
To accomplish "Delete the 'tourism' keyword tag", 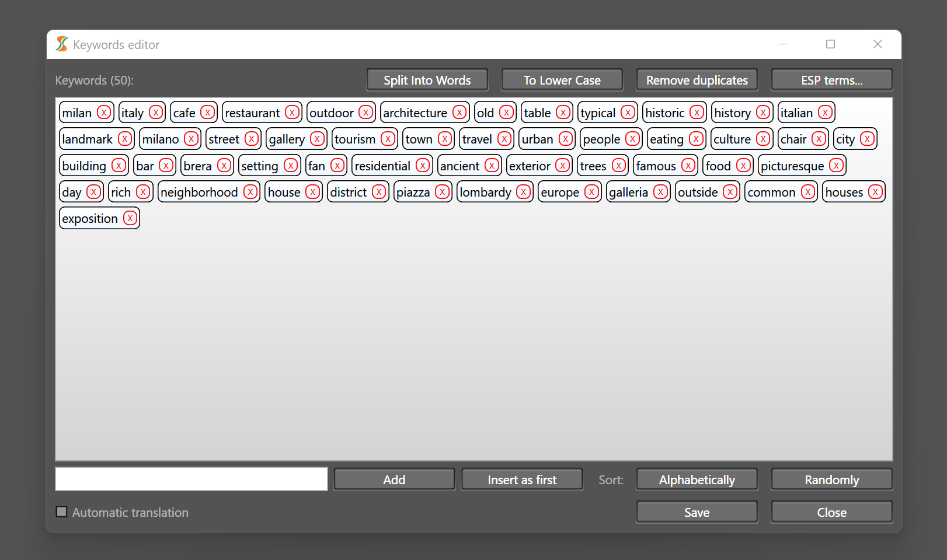I will click(x=389, y=139).
